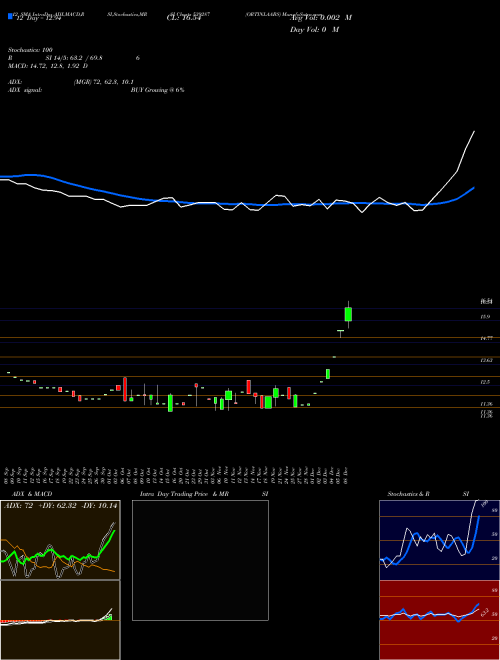Open the empty Intra Day Trading Price panel
500x660 pixels.
coord(200,560)
